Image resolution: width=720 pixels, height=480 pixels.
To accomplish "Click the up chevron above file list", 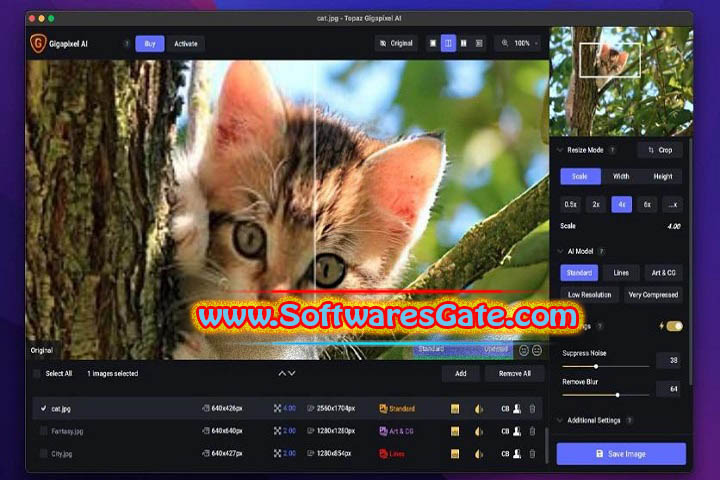I will pos(282,373).
